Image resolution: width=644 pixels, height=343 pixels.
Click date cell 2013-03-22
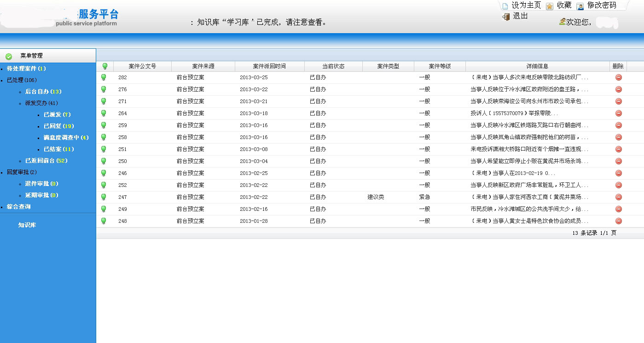tap(254, 89)
